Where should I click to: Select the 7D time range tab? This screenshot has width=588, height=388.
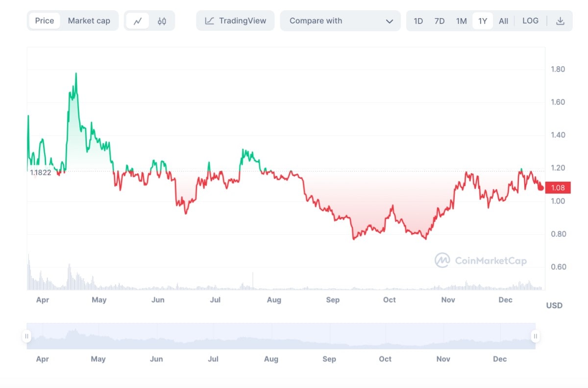pyautogui.click(x=440, y=21)
